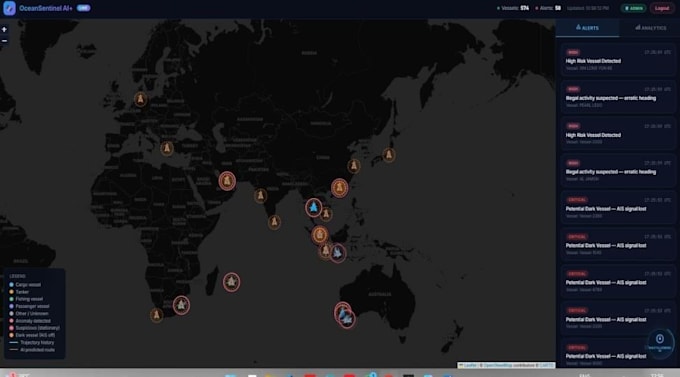Viewport: 680px width, 377px height.
Task: Click the AI predicted route legend entry
Action: pos(32,350)
